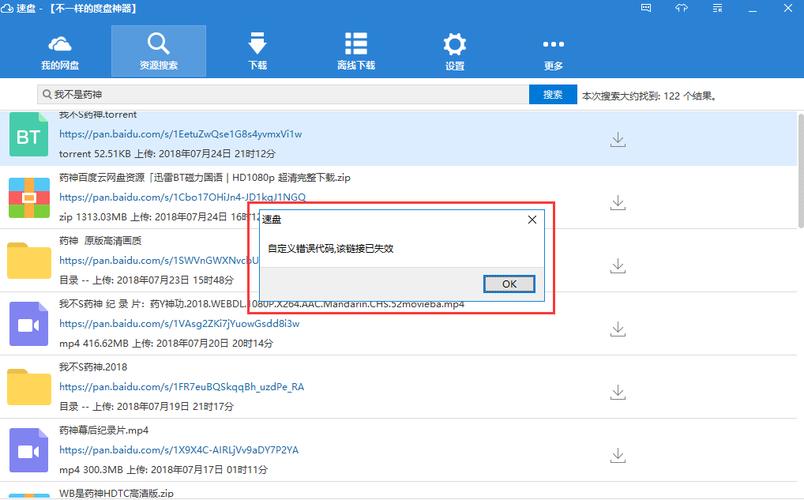This screenshot has height=500, width=804.
Task: Open the Baidu link ending in 1EetuZwQse1G8s4yvmxVi1w
Action: pos(180,134)
